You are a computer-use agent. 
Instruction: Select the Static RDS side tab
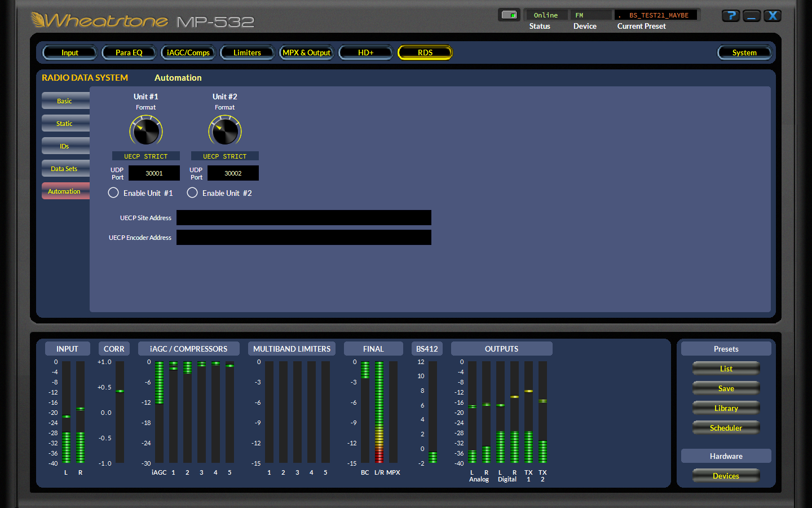[x=65, y=124]
